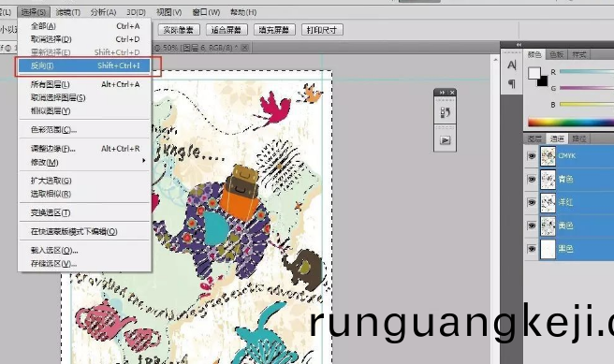Choose 取消选择图层(S) menu item
The width and height of the screenshot is (614, 364).
(85, 97)
